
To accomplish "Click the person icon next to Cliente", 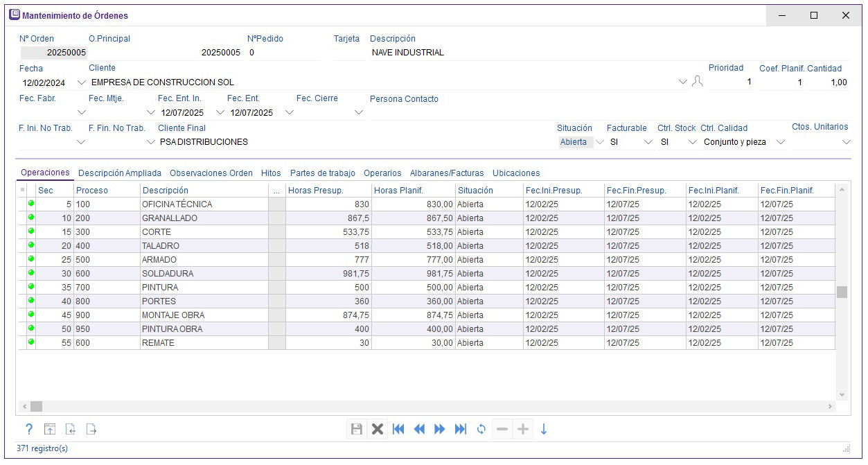I will click(697, 82).
